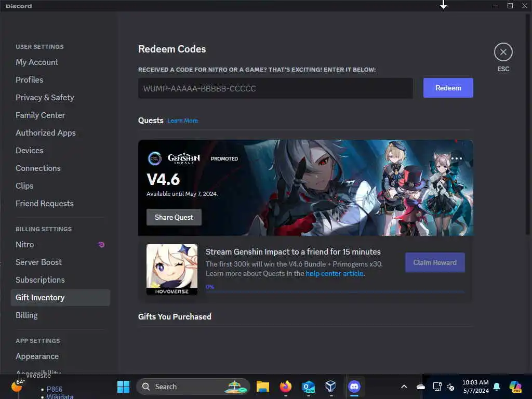Open Privacy & Safety settings
The image size is (532, 399).
45,97
